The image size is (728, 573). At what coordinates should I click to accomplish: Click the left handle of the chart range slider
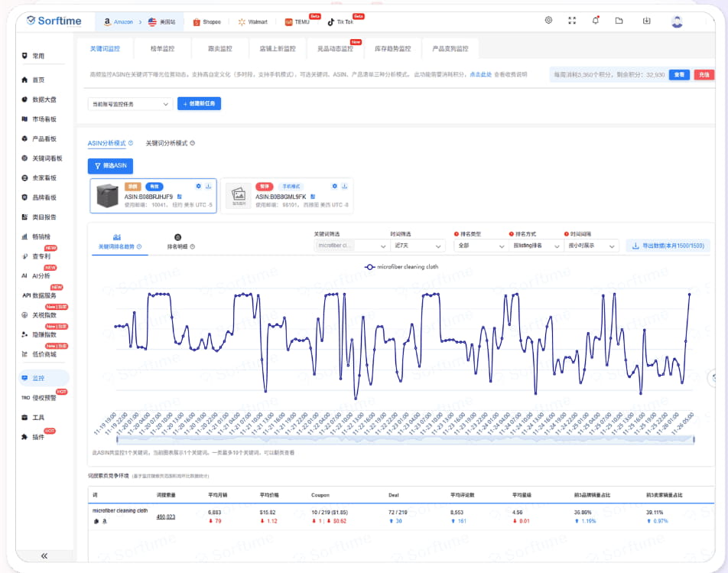tap(117, 439)
